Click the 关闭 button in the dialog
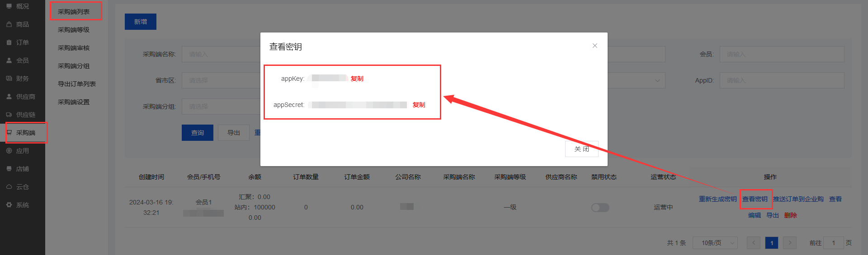 coord(582,149)
